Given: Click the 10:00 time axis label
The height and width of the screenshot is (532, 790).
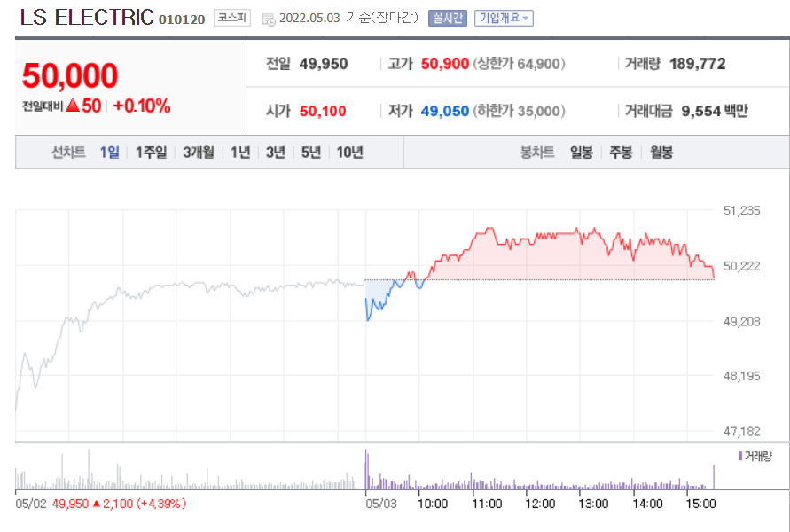Looking at the screenshot, I should [433, 504].
